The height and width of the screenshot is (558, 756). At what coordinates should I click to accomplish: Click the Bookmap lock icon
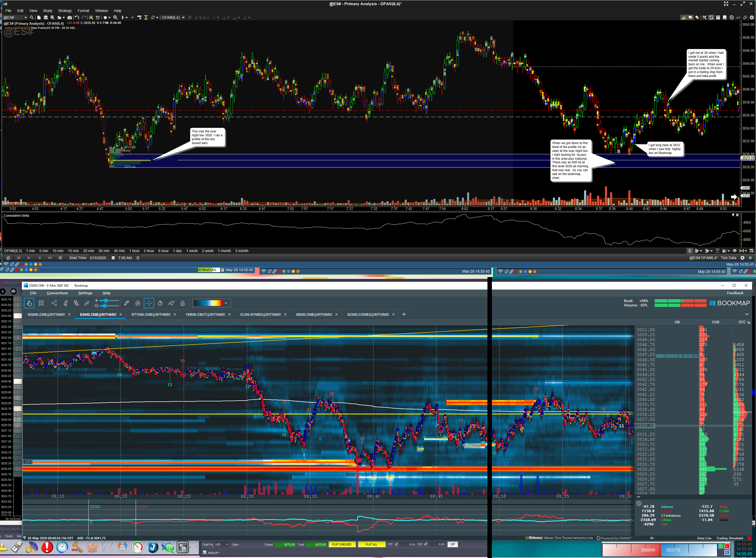(182, 303)
